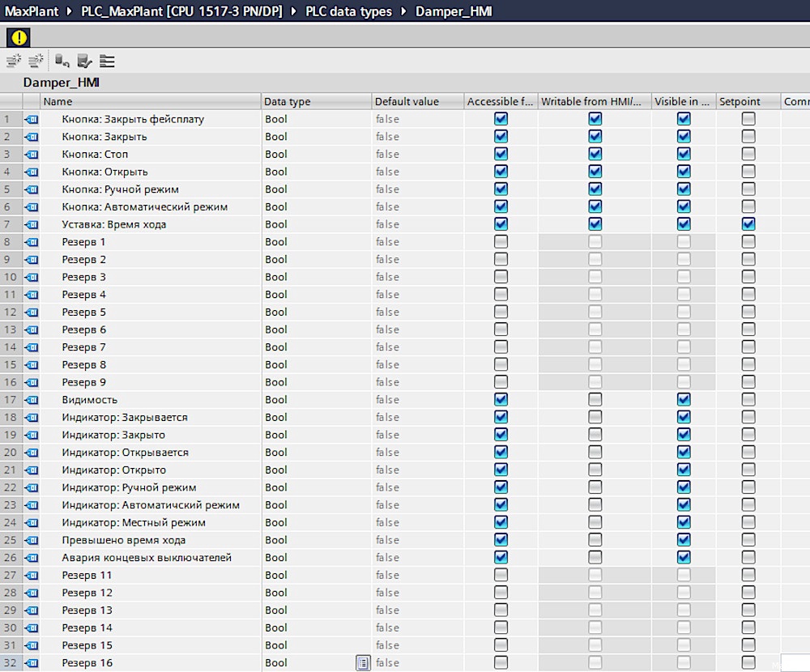Click the yellow warning icon
Viewport: 810px width, 672px height.
coord(19,37)
